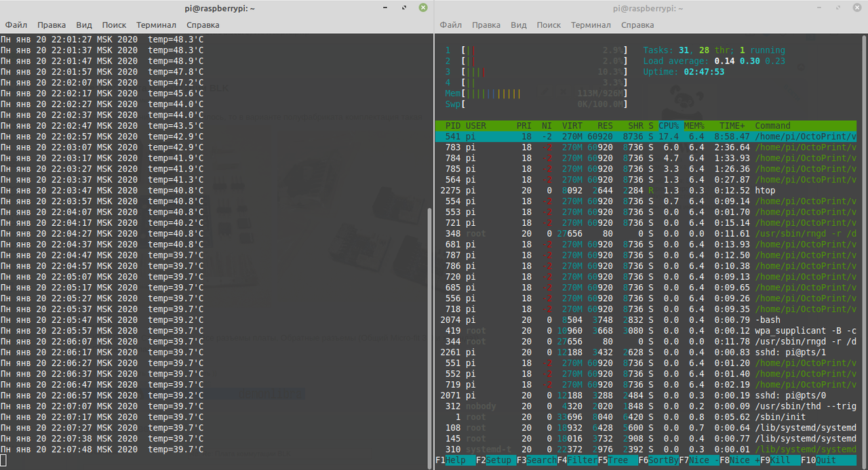Select rngd process row PID 348
The height and width of the screenshot is (470, 868).
click(646, 233)
